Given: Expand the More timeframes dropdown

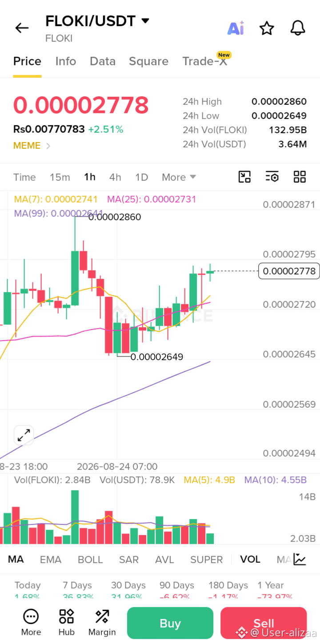Looking at the screenshot, I should (179, 177).
